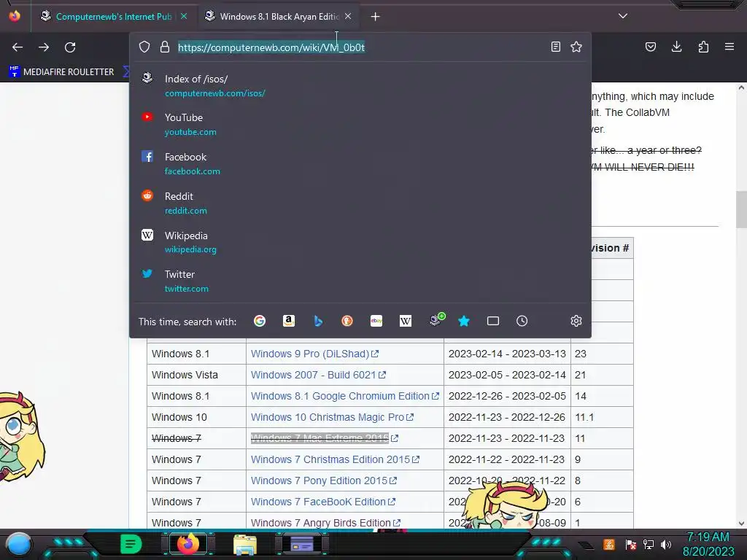Search only in browsing history
This screenshot has width=747, height=560.
(522, 321)
